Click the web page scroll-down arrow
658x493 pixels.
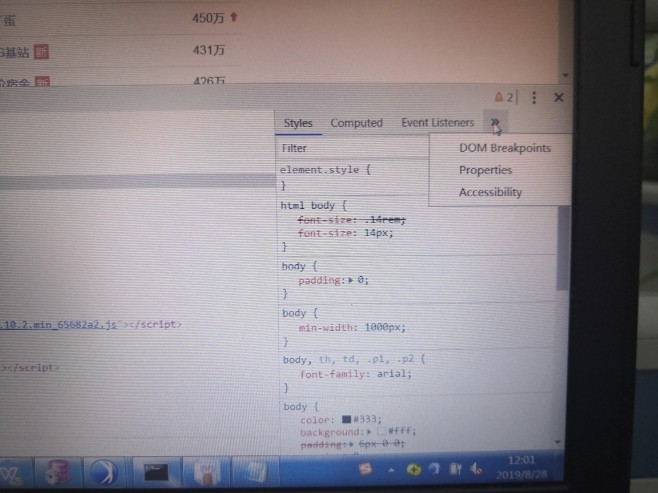point(566,76)
